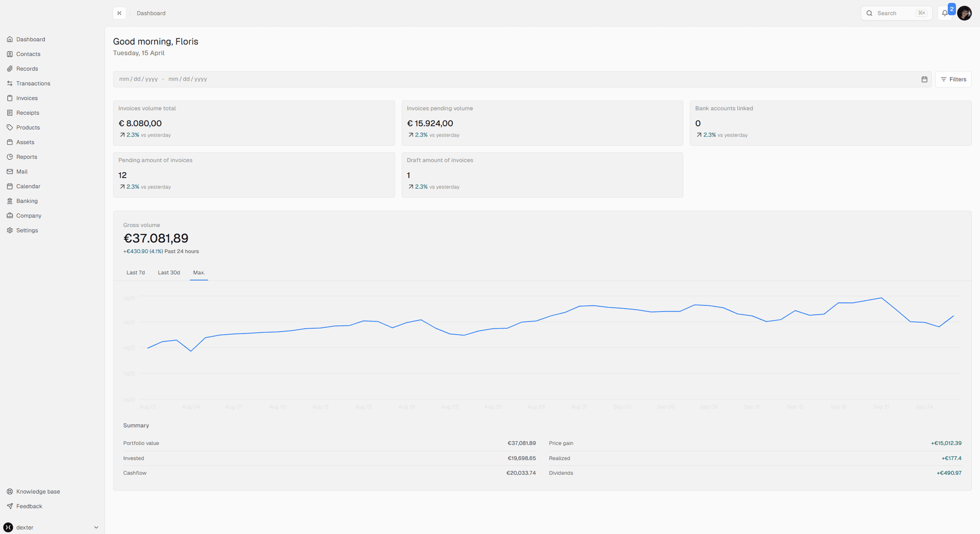Click the +€430.90 (4.1%) change text

(143, 252)
